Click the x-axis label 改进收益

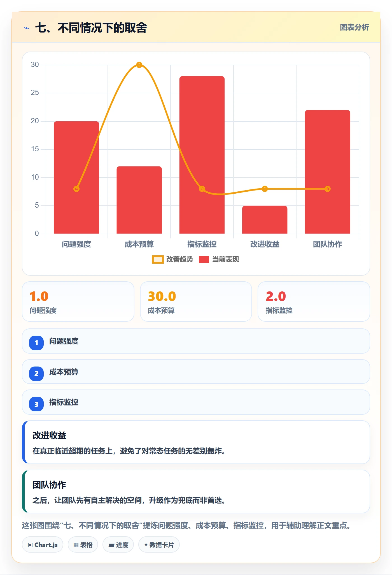(265, 244)
